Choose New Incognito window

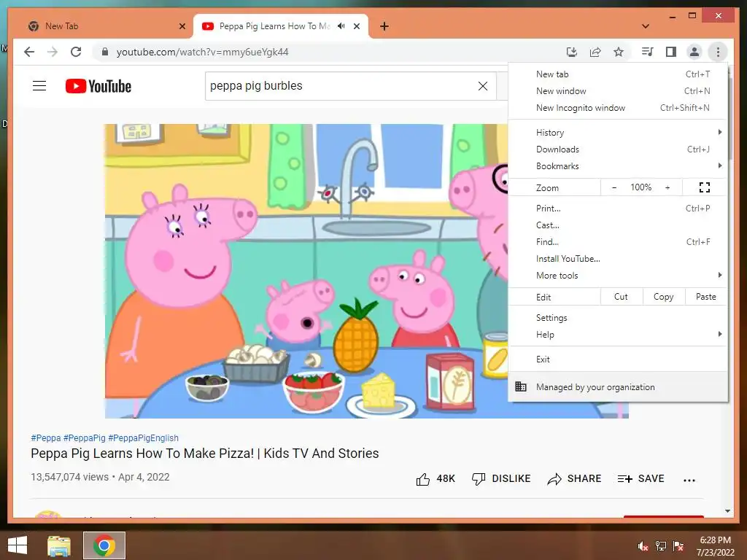(618, 108)
